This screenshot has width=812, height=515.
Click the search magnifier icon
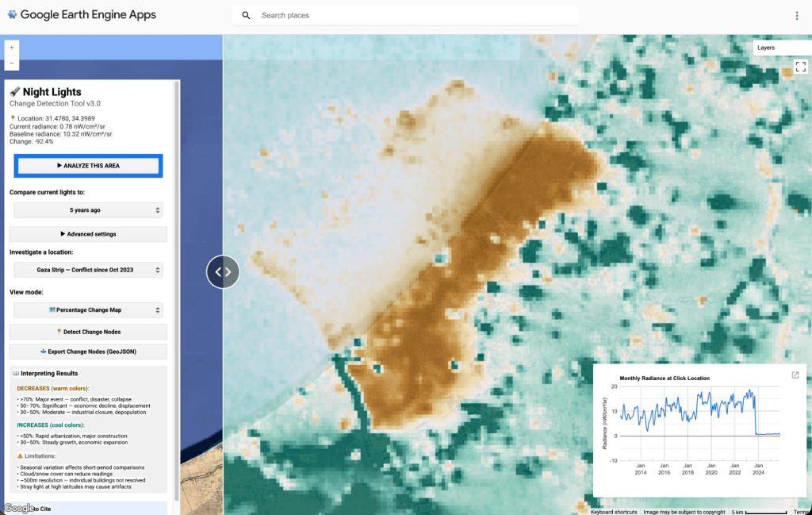pos(246,16)
